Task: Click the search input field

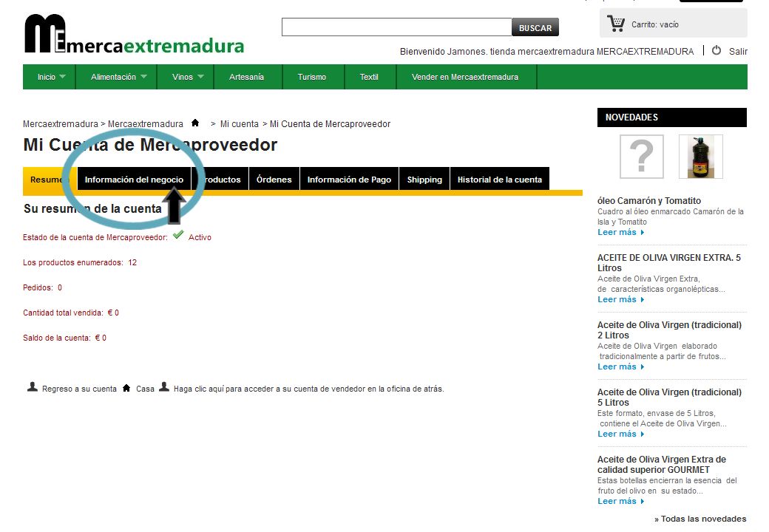Action: [397, 27]
